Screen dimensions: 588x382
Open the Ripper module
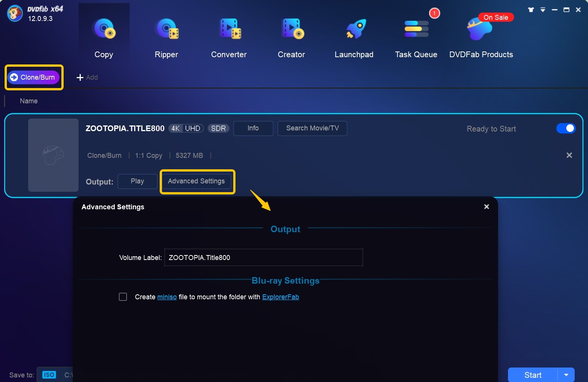point(166,38)
